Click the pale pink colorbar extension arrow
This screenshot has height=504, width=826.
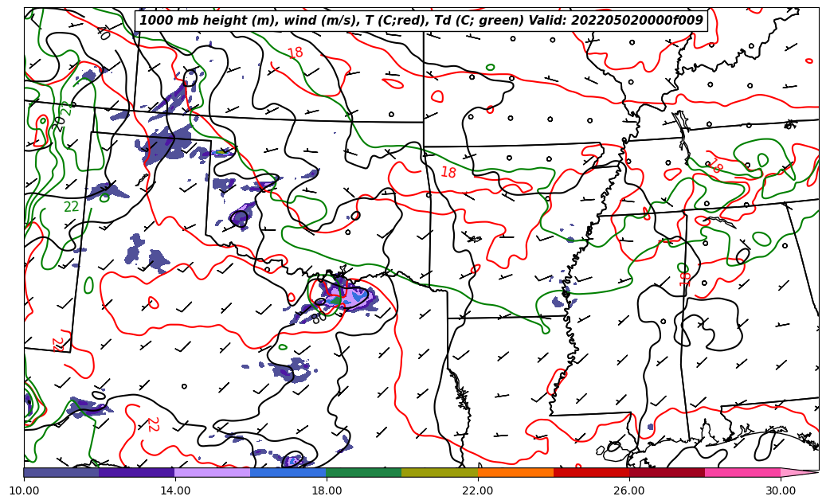[799, 472]
